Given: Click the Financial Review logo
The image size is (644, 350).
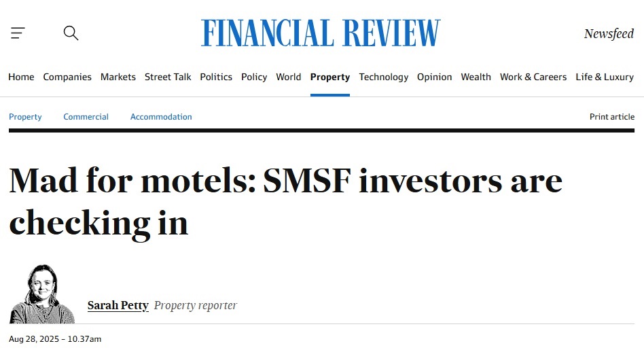Looking at the screenshot, I should [321, 33].
